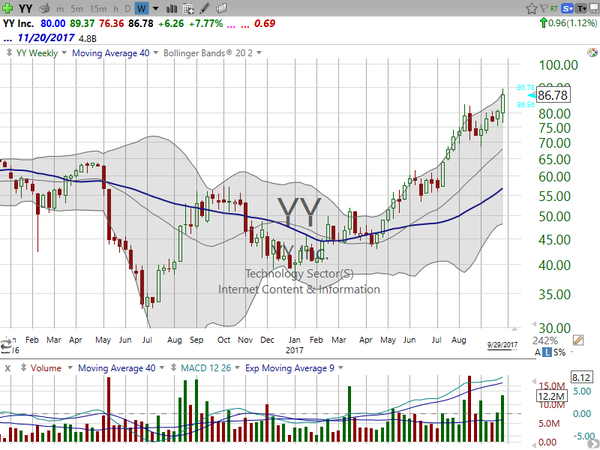The image size is (600, 450).
Task: Toggle the A arithmetic scale option
Action: [x=538, y=352]
